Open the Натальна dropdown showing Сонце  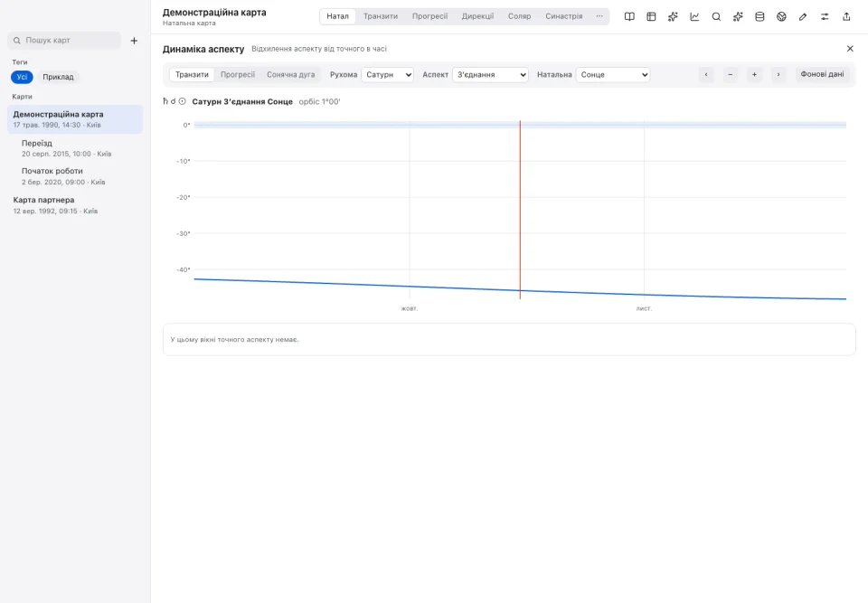pyautogui.click(x=613, y=75)
